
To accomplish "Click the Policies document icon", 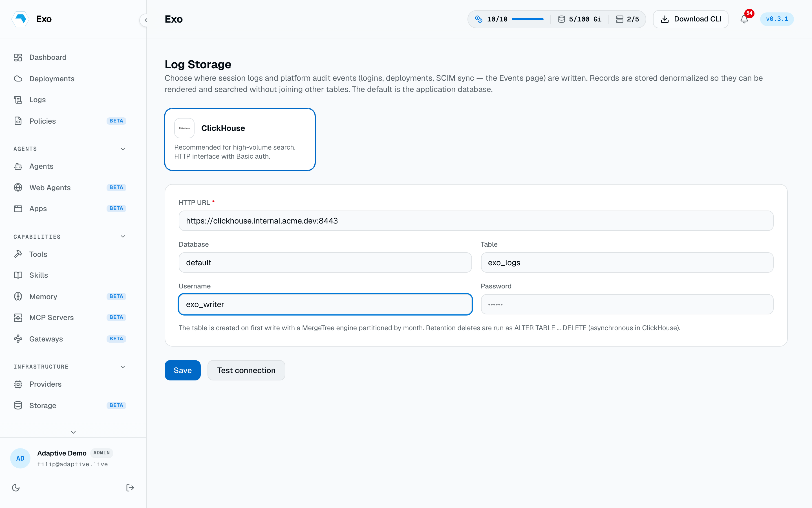I will click(x=18, y=121).
